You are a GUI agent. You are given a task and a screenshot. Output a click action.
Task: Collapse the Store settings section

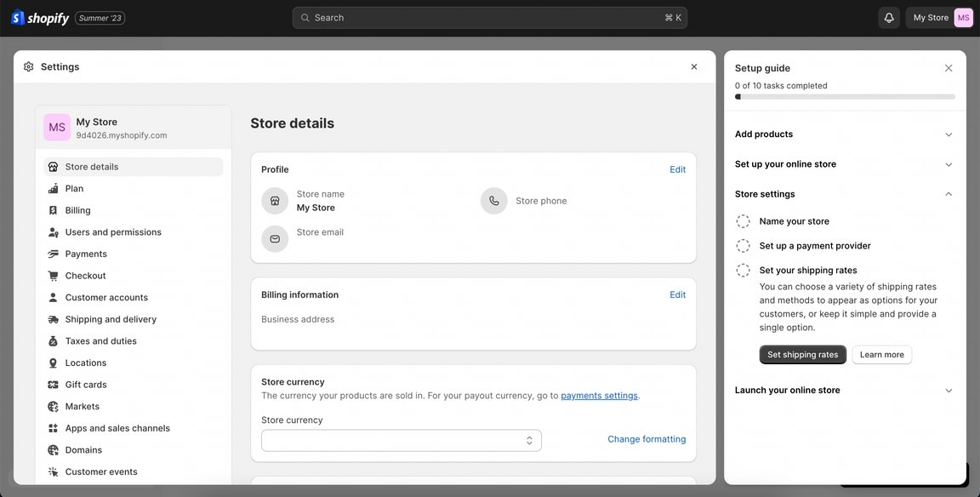pyautogui.click(x=949, y=194)
